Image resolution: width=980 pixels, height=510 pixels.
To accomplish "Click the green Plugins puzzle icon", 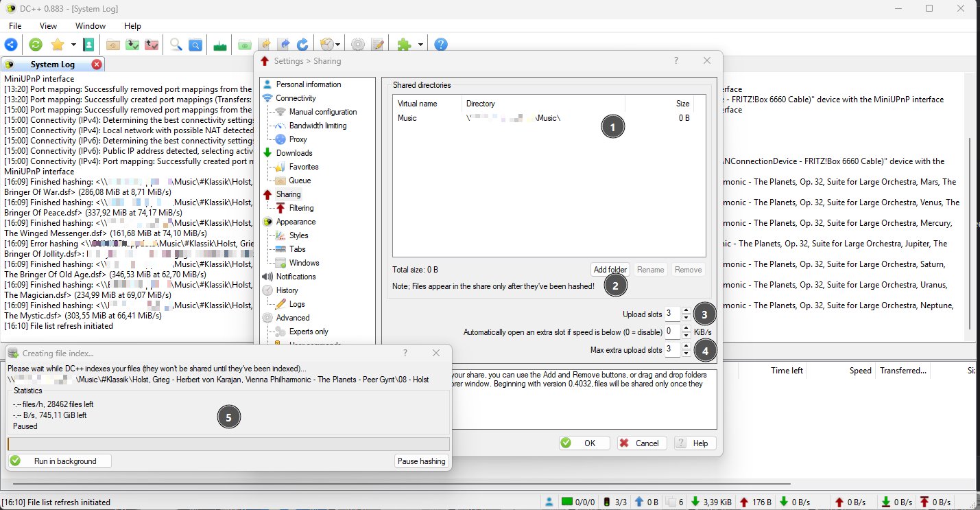I will (404, 45).
